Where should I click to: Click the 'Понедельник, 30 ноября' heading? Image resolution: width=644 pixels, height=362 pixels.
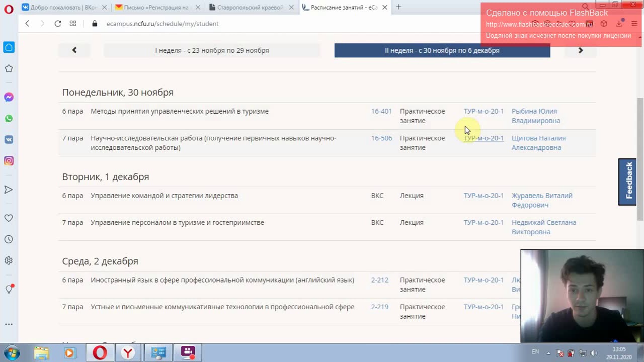point(118,93)
